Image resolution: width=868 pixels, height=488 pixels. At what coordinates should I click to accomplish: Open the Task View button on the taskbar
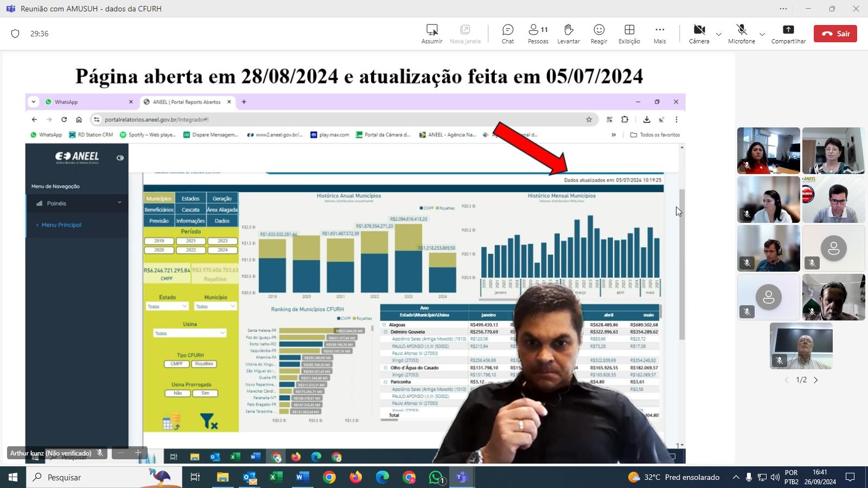(195, 477)
